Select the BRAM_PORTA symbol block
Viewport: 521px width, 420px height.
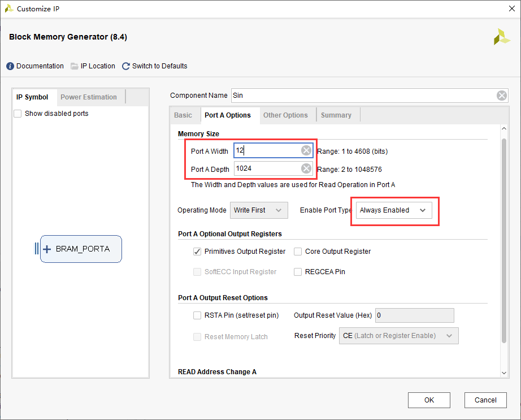[81, 249]
